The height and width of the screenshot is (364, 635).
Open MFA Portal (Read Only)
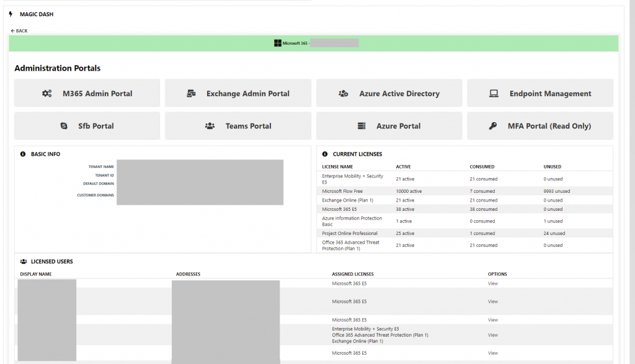[x=540, y=126]
